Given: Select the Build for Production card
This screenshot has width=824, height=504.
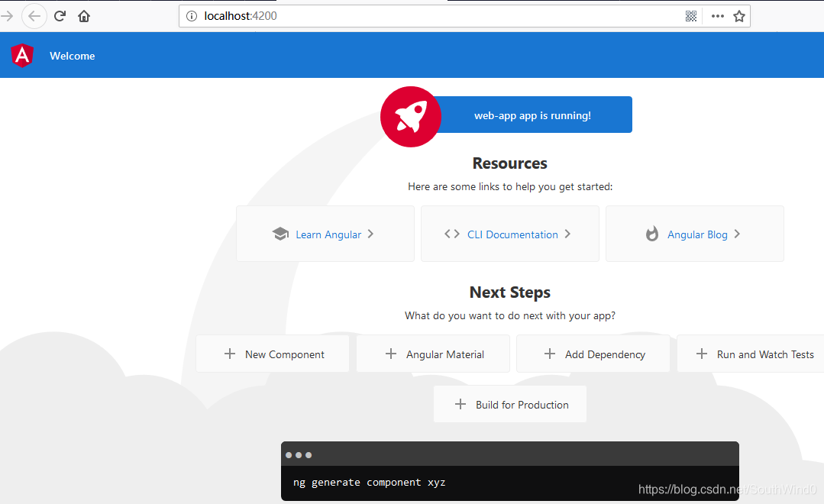Looking at the screenshot, I should 509,404.
